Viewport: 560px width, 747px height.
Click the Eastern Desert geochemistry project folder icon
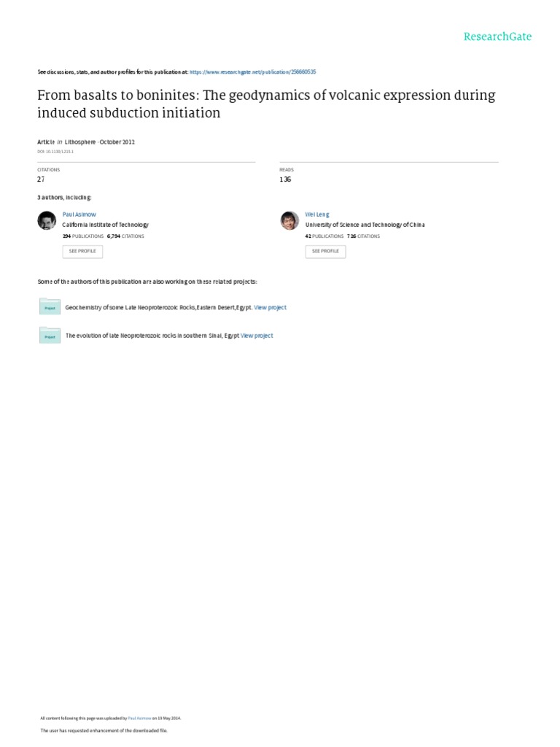pyautogui.click(x=50, y=307)
